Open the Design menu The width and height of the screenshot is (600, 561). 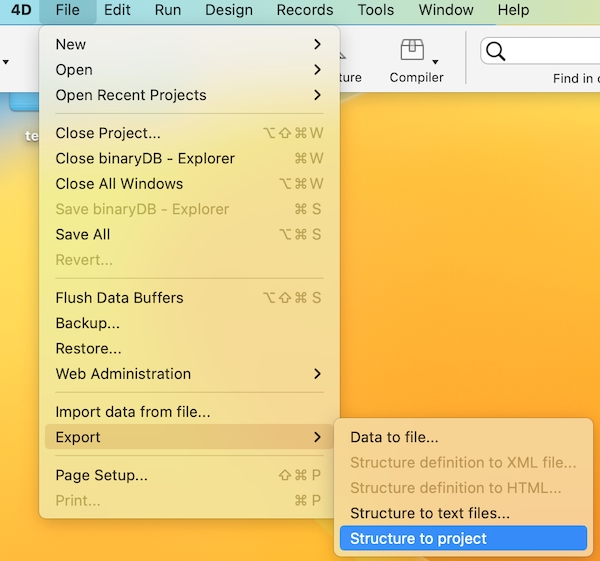229,10
